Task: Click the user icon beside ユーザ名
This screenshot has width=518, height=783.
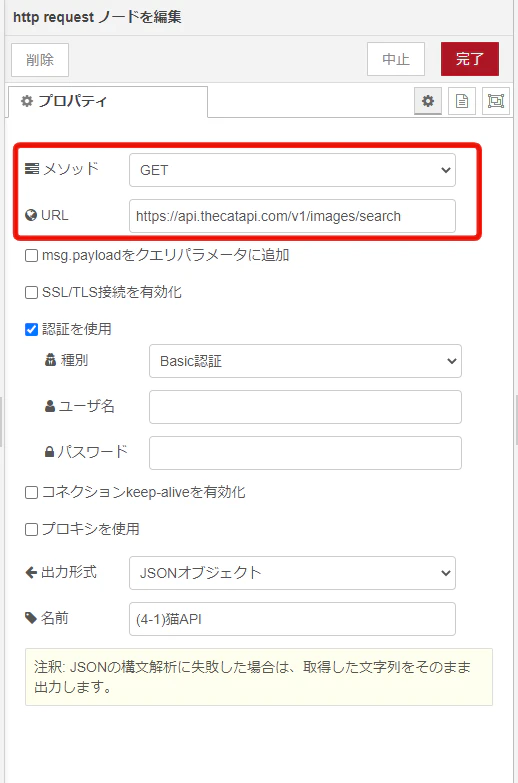Action: point(50,406)
